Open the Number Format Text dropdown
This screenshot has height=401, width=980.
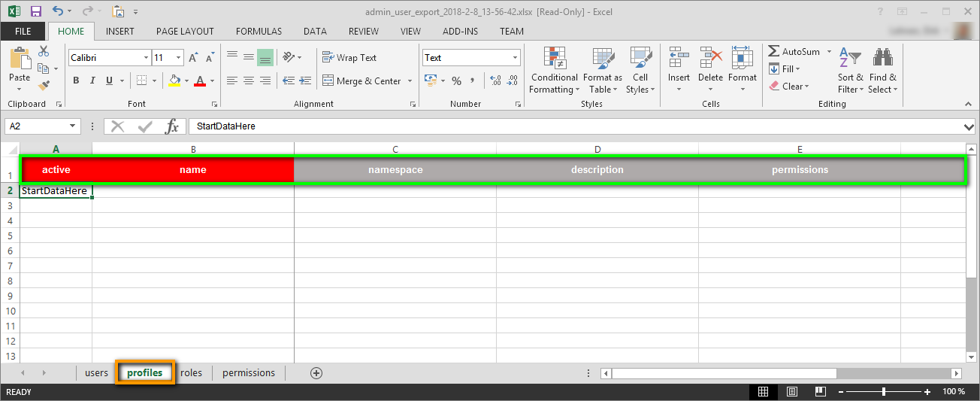point(515,58)
